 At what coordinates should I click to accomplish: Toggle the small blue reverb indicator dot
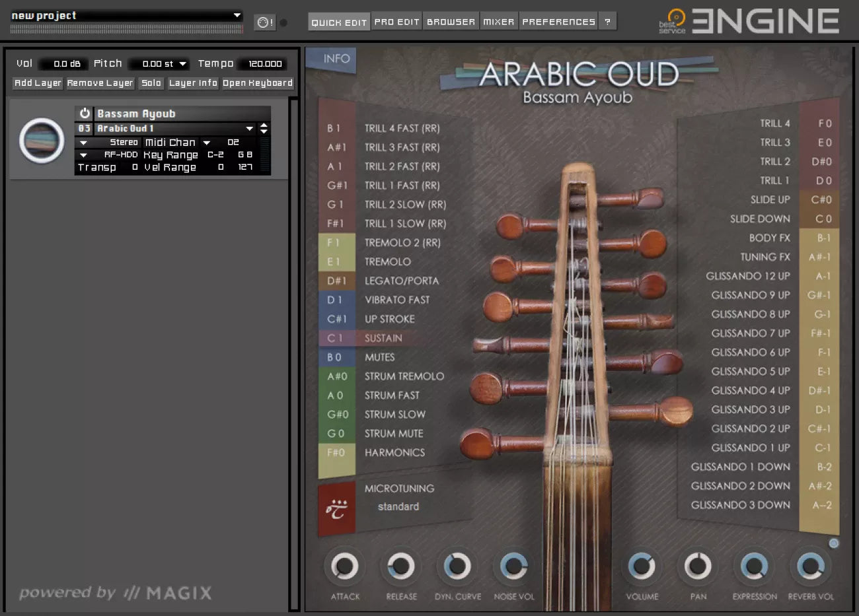834,543
